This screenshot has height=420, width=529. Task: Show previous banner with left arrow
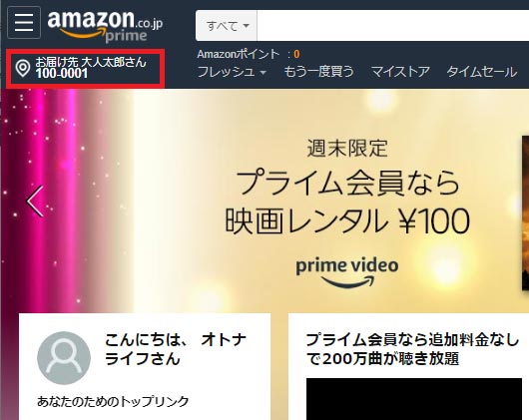click(x=35, y=202)
